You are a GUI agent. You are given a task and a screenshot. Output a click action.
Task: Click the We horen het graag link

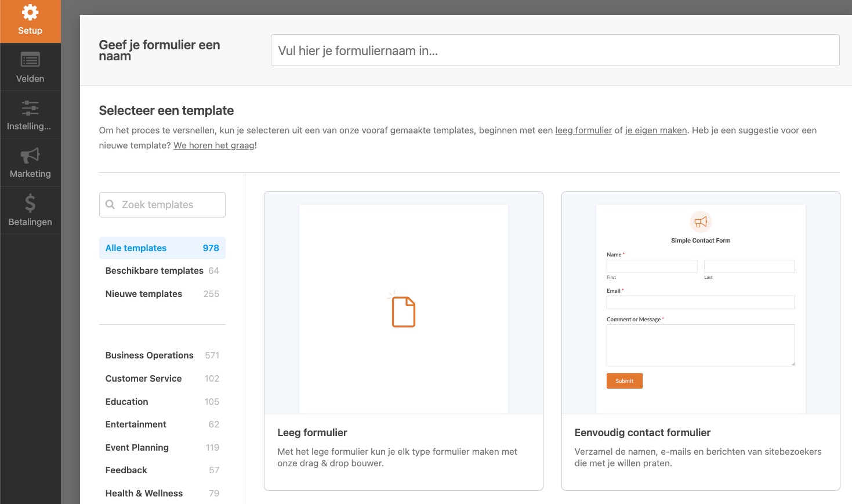(x=213, y=145)
